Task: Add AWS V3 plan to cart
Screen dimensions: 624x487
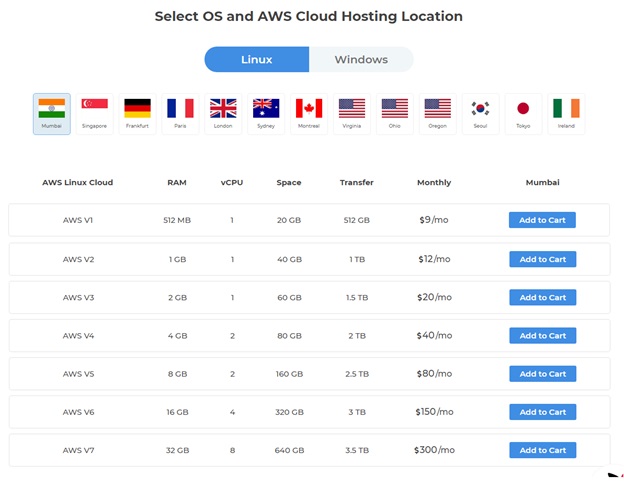Action: click(x=542, y=297)
